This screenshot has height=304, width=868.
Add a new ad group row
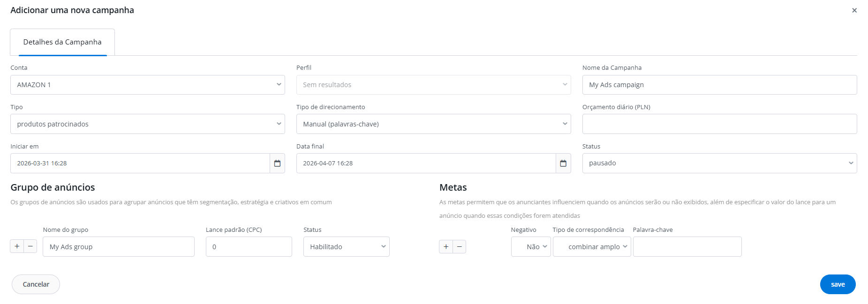coord(17,246)
